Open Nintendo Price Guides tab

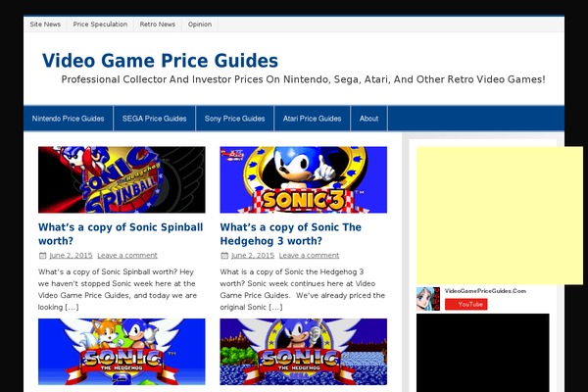click(x=69, y=119)
